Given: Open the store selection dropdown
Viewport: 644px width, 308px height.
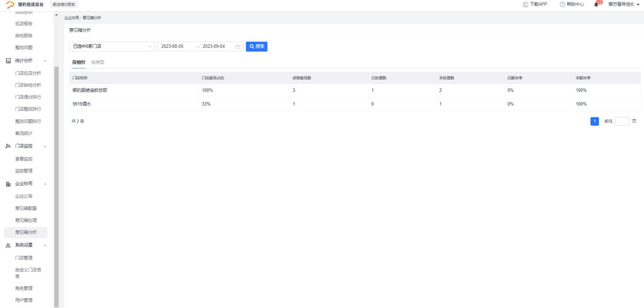Looking at the screenshot, I should tap(112, 47).
